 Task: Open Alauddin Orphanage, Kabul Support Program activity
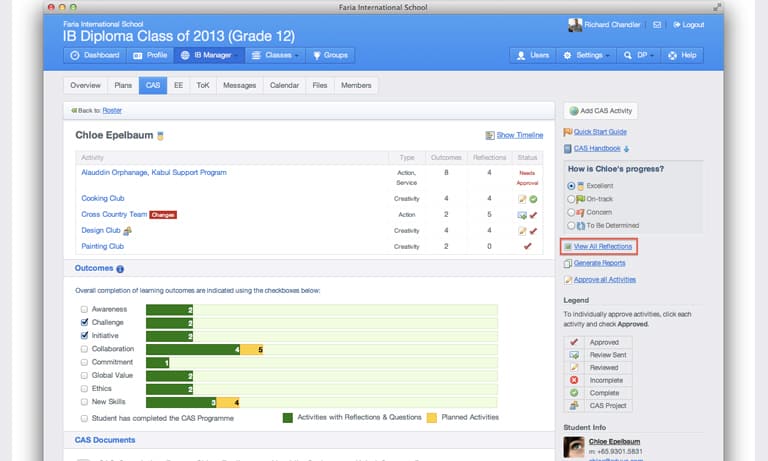[154, 172]
